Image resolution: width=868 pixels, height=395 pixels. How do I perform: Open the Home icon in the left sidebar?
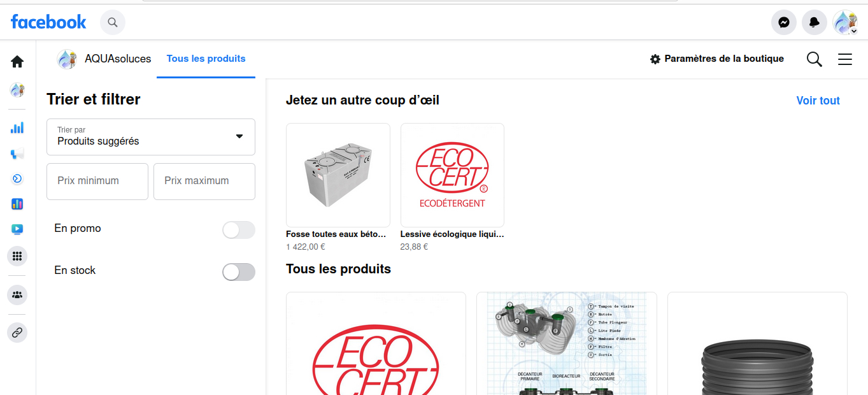17,61
